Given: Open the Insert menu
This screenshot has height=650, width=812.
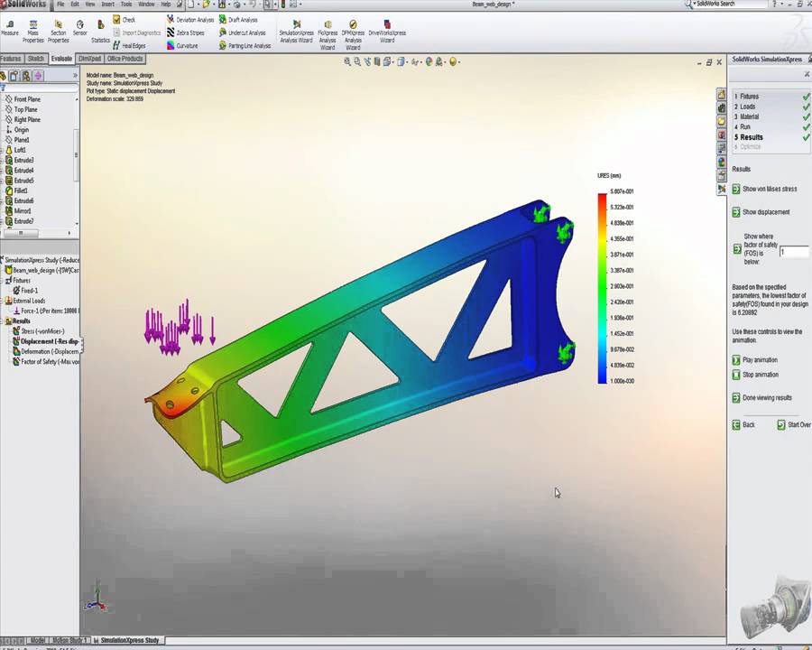Looking at the screenshot, I should 107,5.
